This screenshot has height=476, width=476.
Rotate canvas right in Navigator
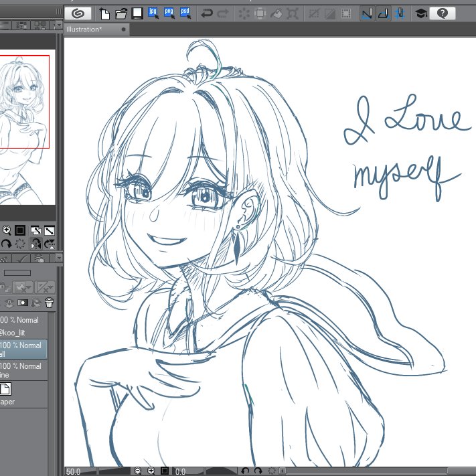coord(6,244)
